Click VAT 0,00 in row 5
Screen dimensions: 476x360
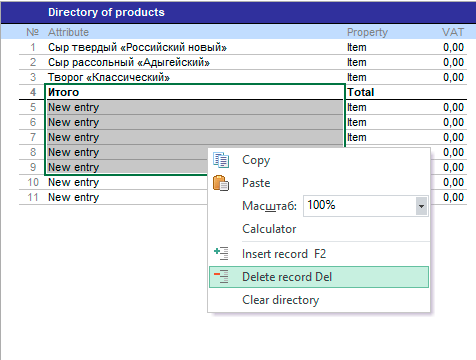[x=453, y=107]
